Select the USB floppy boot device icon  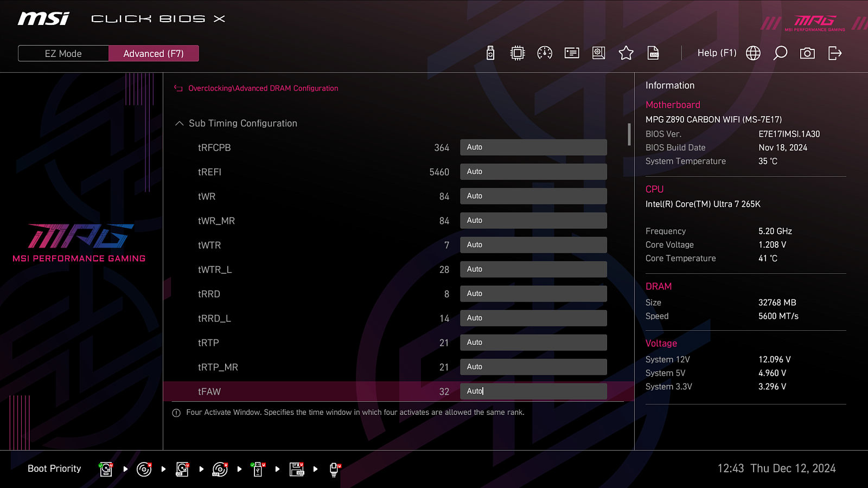(x=297, y=469)
